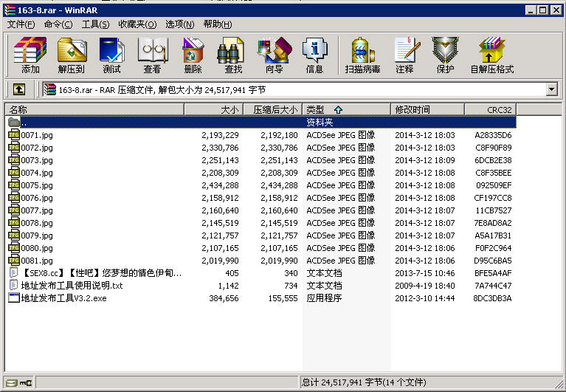Open the 帮助(H) menu
This screenshot has width=566, height=392.
218,24
